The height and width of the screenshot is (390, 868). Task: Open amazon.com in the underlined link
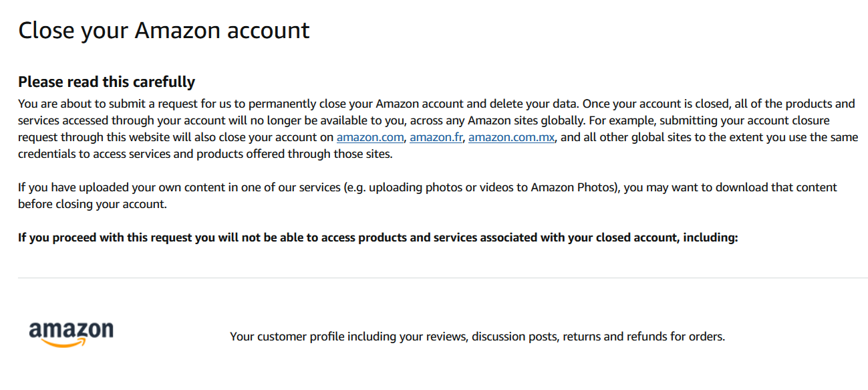point(370,136)
